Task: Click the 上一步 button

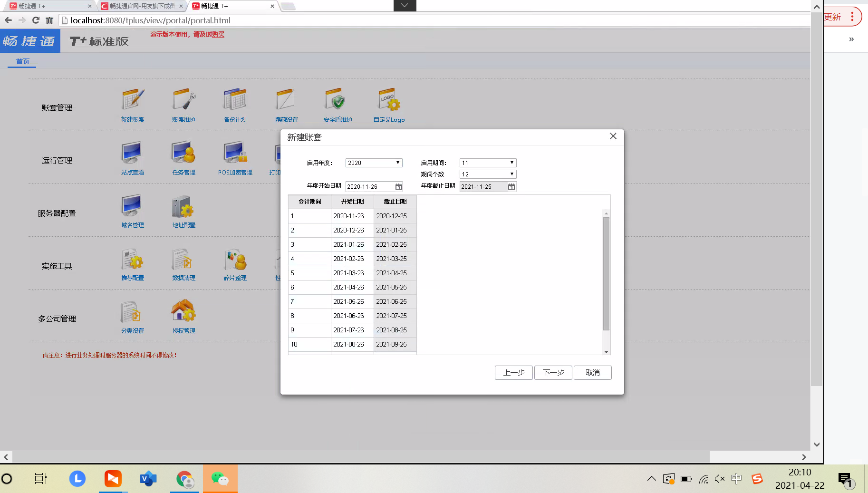Action: coord(514,373)
